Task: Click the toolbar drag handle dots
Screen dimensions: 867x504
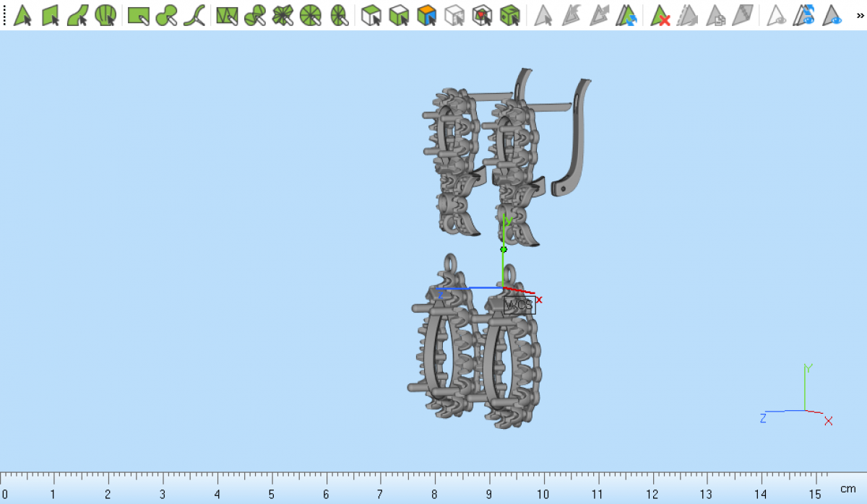Action: pos(5,15)
